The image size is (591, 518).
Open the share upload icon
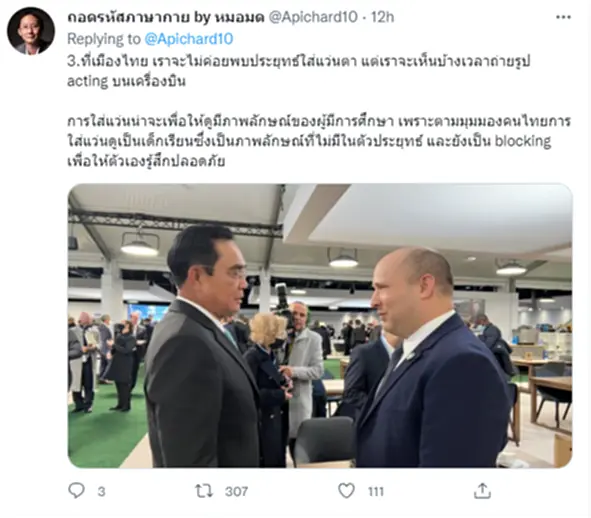coord(482,491)
